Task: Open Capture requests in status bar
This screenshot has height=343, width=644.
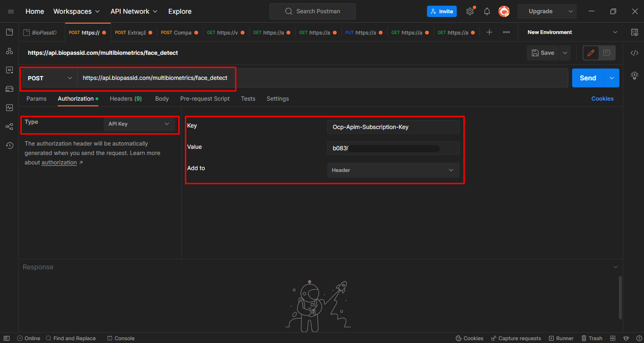Action: pyautogui.click(x=516, y=338)
